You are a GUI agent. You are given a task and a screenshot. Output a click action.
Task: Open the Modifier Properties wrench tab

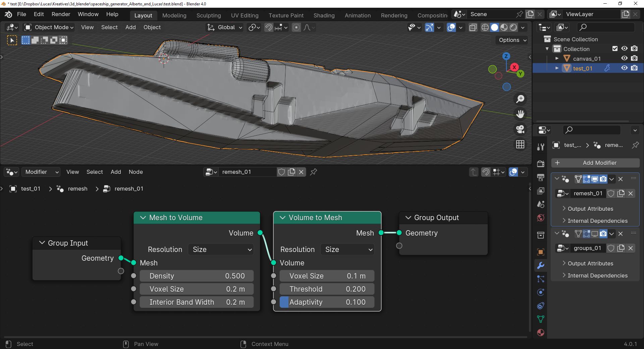click(x=540, y=265)
